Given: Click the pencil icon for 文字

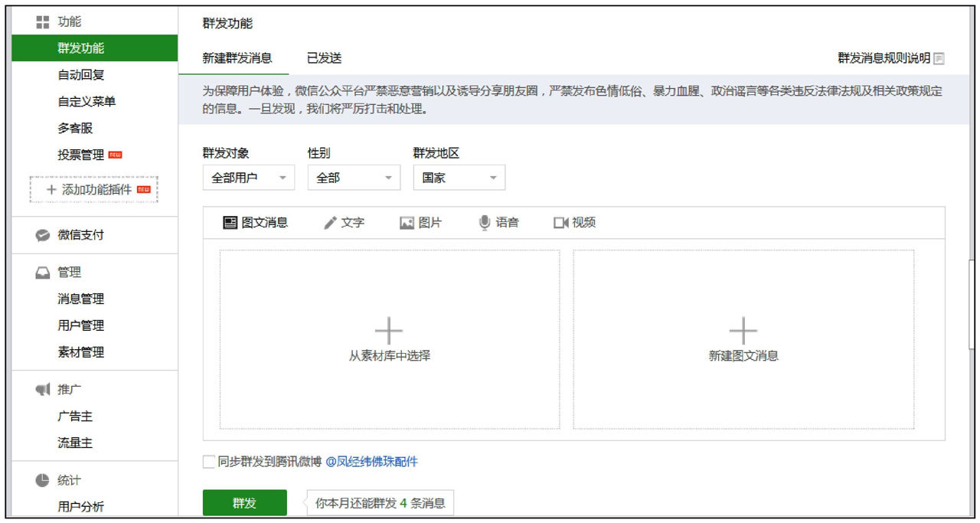Looking at the screenshot, I should coord(330,223).
